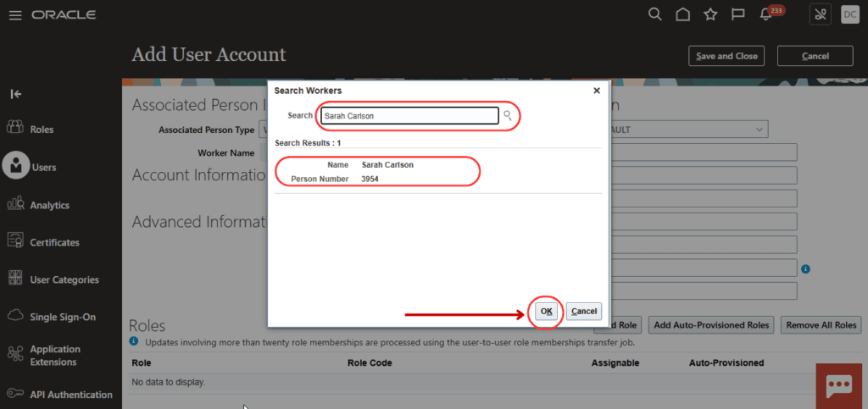
Task: Open the red chat assistant icon
Action: (x=838, y=385)
